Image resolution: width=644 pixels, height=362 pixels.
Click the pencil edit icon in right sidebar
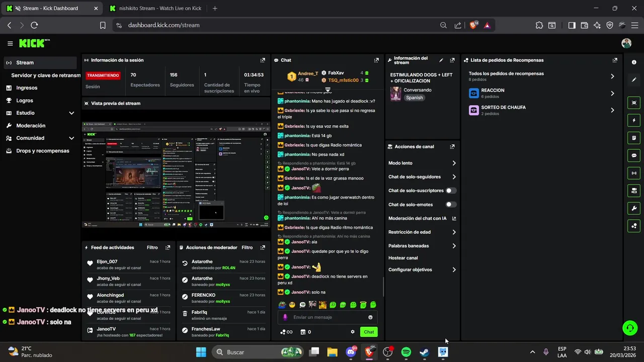coord(634,79)
